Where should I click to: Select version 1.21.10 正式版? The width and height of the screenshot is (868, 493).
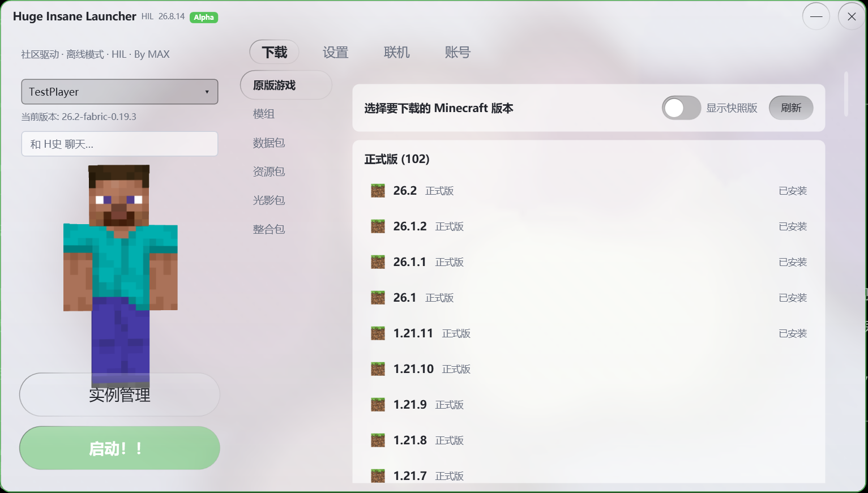pos(589,369)
